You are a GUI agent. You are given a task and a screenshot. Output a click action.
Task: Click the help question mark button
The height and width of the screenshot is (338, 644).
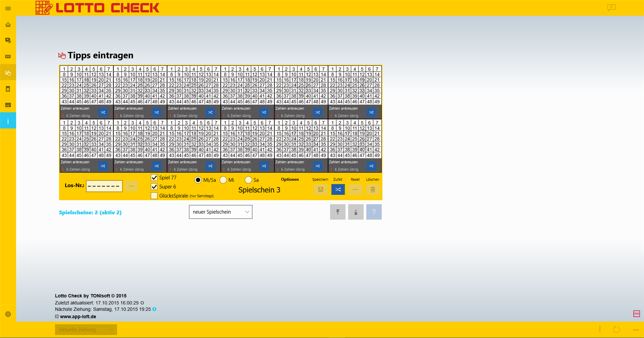[x=374, y=212]
